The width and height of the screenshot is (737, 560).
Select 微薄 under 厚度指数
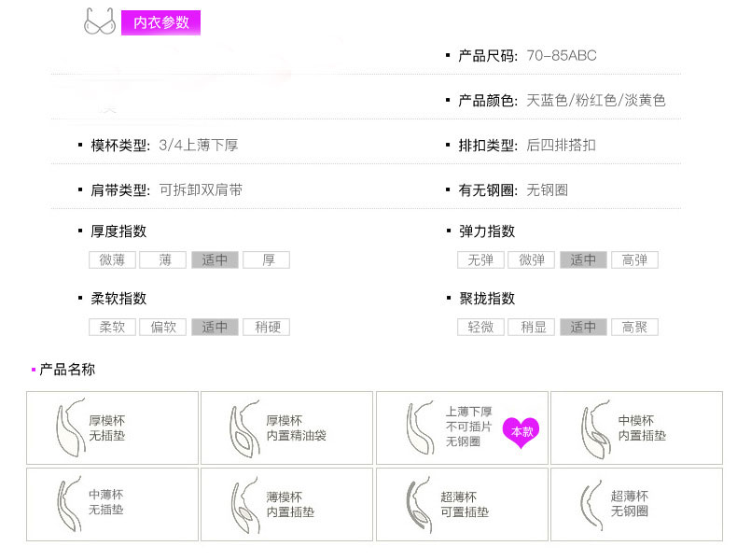click(x=113, y=260)
